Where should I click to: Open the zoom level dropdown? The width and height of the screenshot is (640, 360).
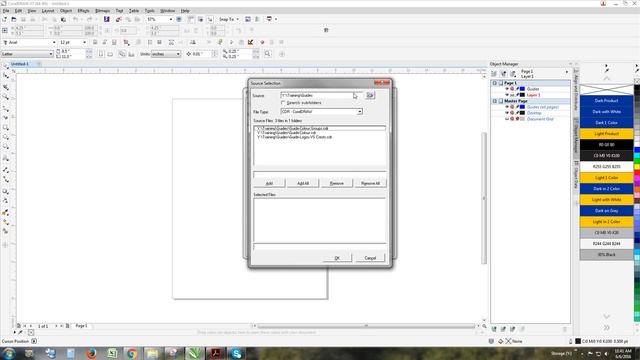(x=171, y=19)
